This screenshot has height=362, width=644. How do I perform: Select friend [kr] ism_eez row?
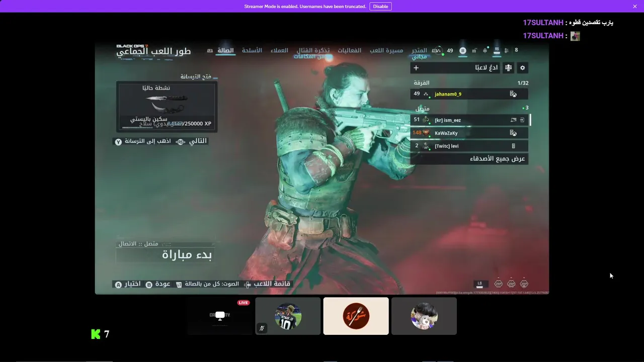tap(469, 120)
